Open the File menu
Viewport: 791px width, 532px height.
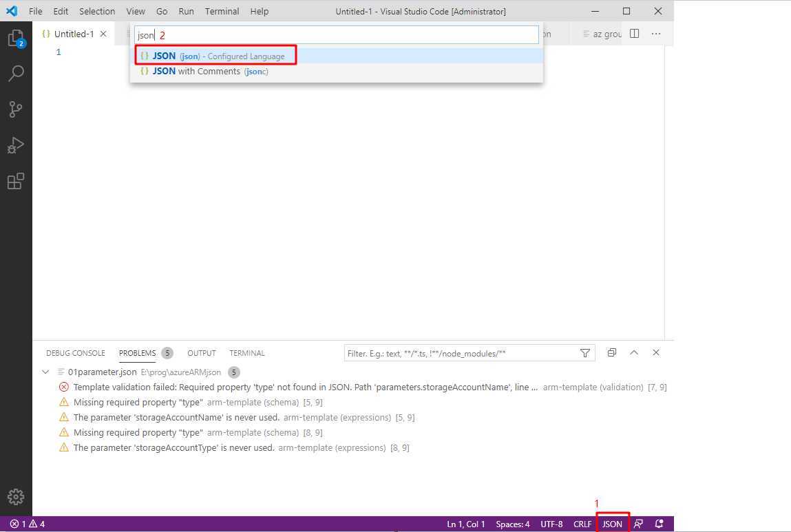[x=36, y=11]
